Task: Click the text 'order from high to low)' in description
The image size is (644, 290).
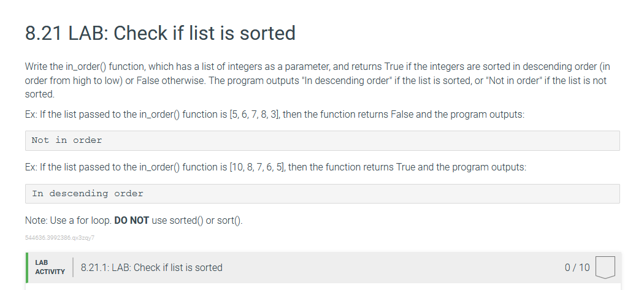Action: pyautogui.click(x=74, y=80)
